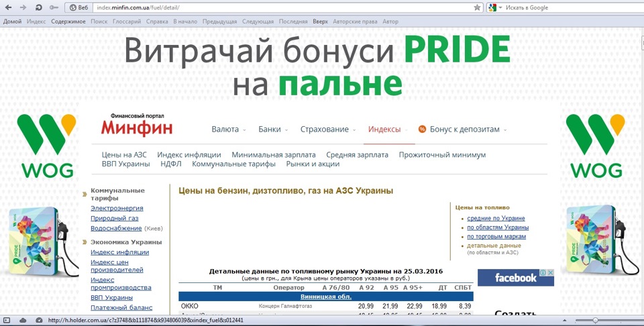Click the turbo gauge icon in status bar
The image size is (644, 326).
[39, 320]
